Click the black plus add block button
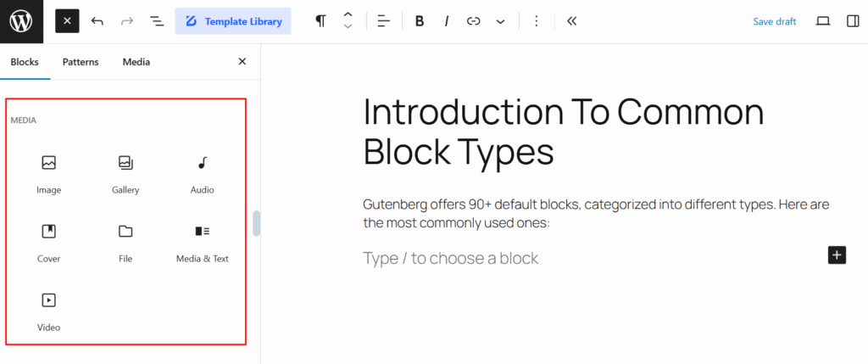This screenshot has width=868, height=364. (837, 255)
